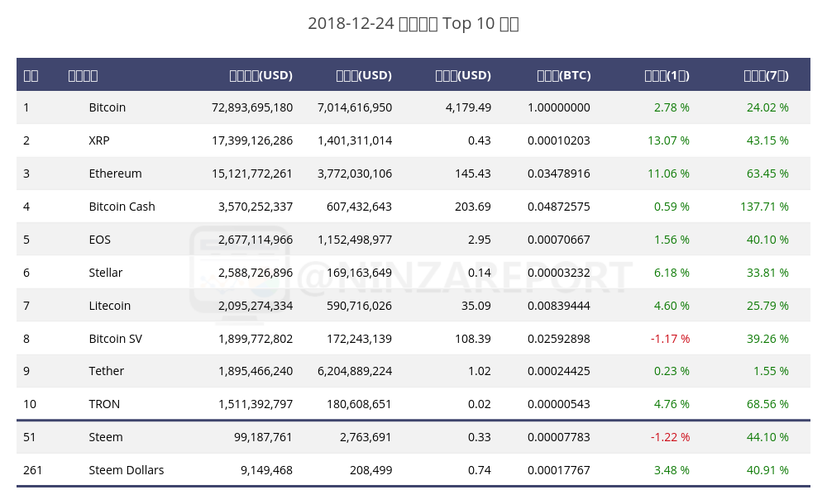Click Bitcoin market cap 72,893,695,180
Image resolution: width=827 pixels, height=504 pixels.
pos(252,107)
